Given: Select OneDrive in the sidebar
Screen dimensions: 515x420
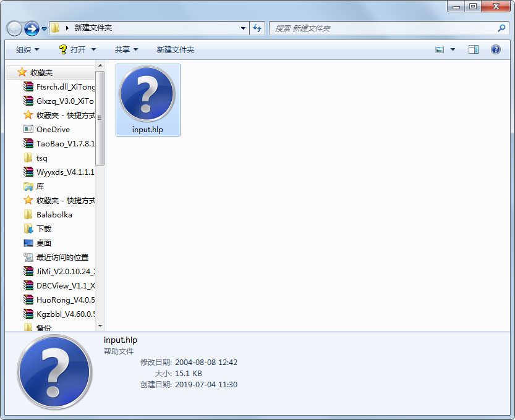Looking at the screenshot, I should coord(53,129).
